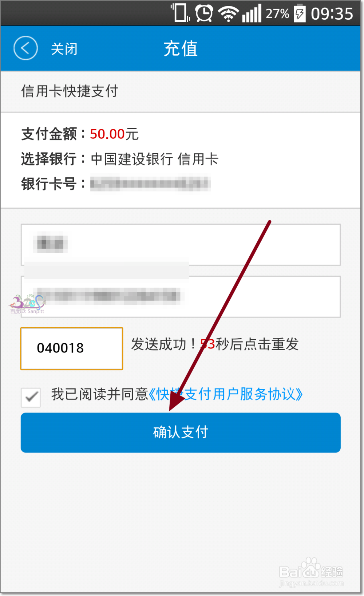Tap the alarm clock status icon
The height and width of the screenshot is (596, 364).
coord(204,13)
